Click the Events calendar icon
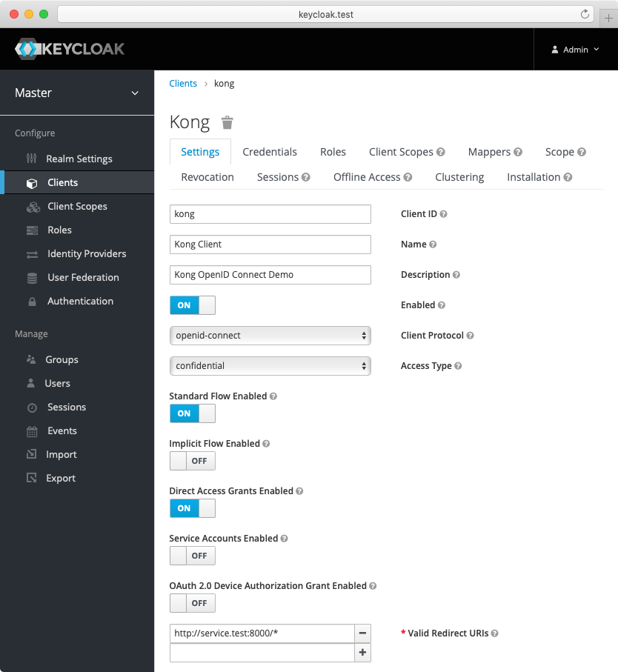The width and height of the screenshot is (618, 672). [32, 431]
